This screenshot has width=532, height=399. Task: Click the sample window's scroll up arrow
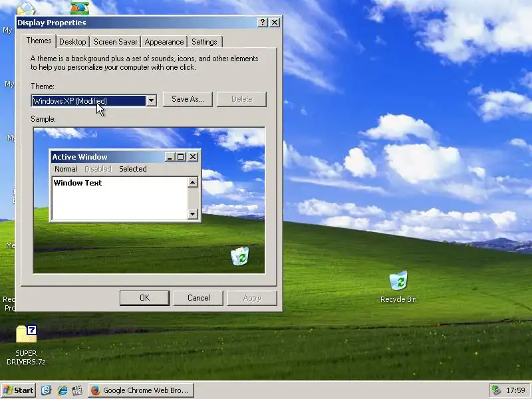(193, 182)
